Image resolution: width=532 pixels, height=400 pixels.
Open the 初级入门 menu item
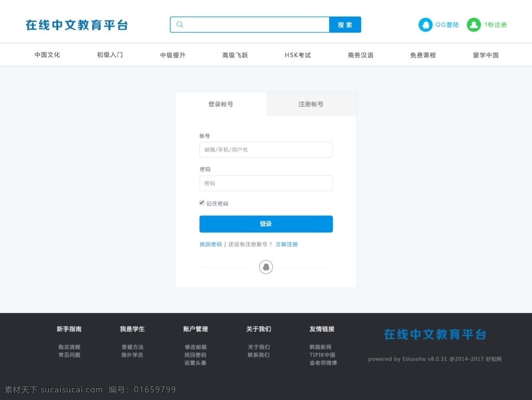point(110,55)
